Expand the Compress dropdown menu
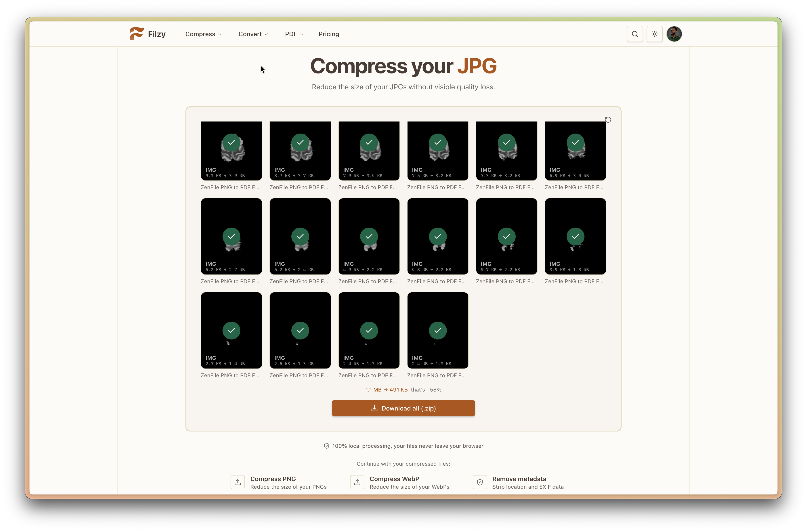 [203, 34]
